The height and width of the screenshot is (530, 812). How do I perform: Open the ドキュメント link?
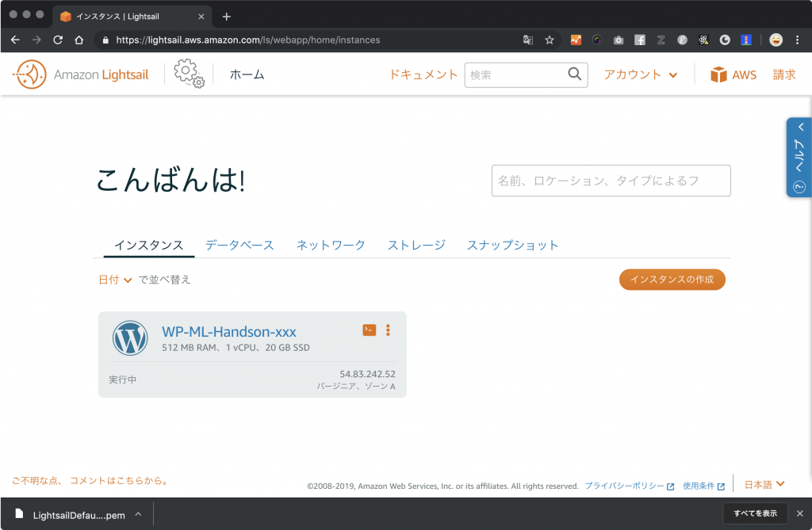click(423, 74)
